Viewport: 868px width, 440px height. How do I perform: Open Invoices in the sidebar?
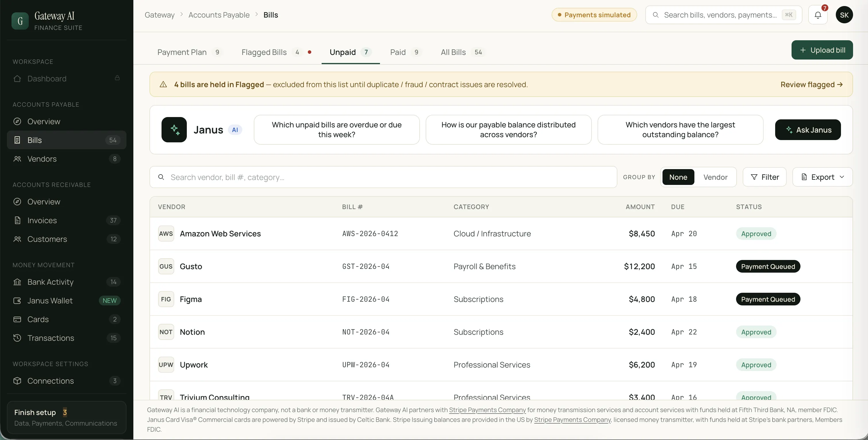66,220
